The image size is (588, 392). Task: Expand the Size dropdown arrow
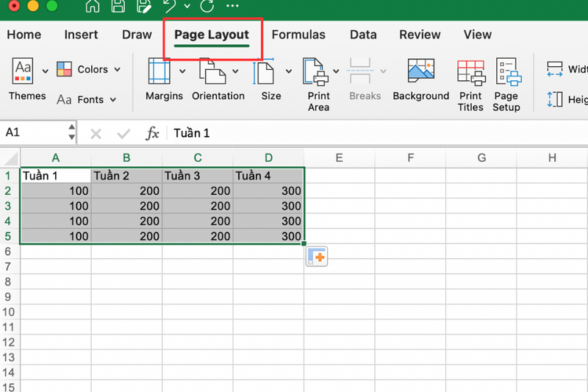pyautogui.click(x=289, y=71)
